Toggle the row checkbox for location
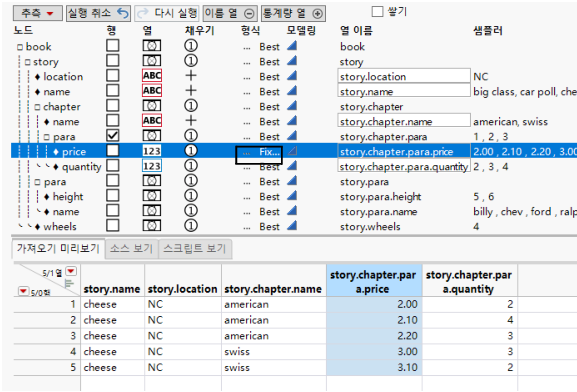 [113, 75]
